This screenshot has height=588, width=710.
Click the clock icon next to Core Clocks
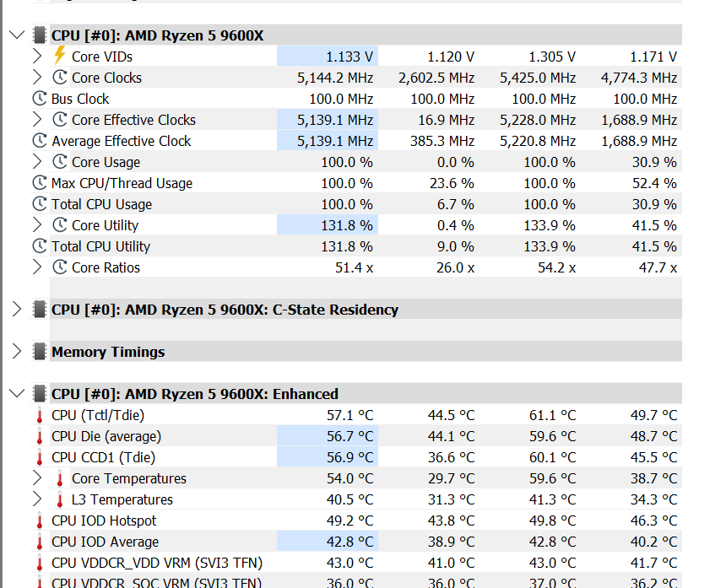tap(59, 78)
